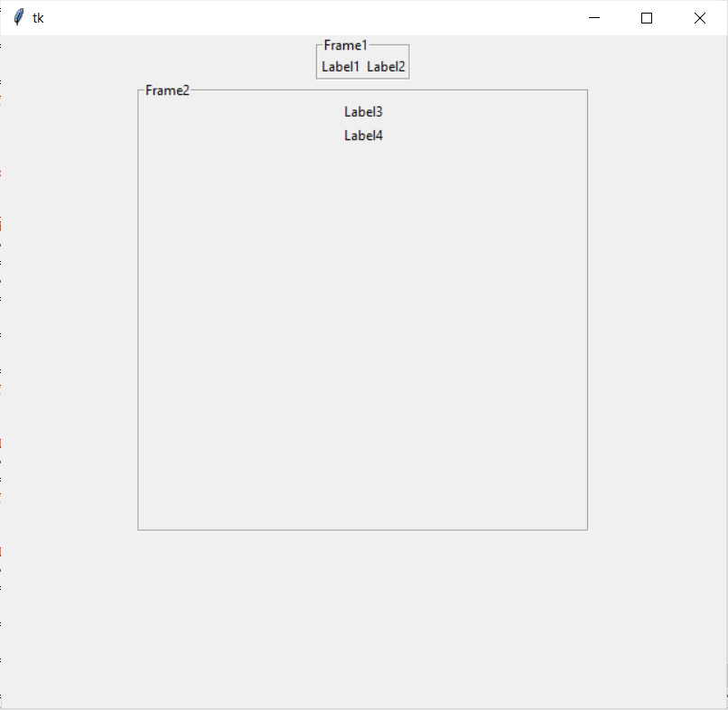728x710 pixels.
Task: Maximize the tk window
Action: coord(647,17)
